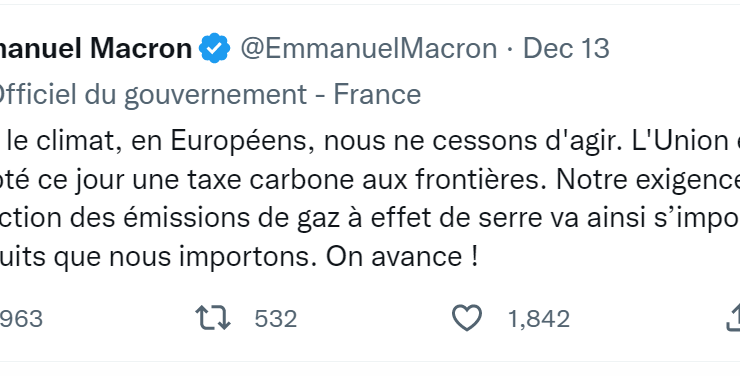The image size is (740, 376).
Task: Like the tweet with the heart icon
Action: (467, 318)
